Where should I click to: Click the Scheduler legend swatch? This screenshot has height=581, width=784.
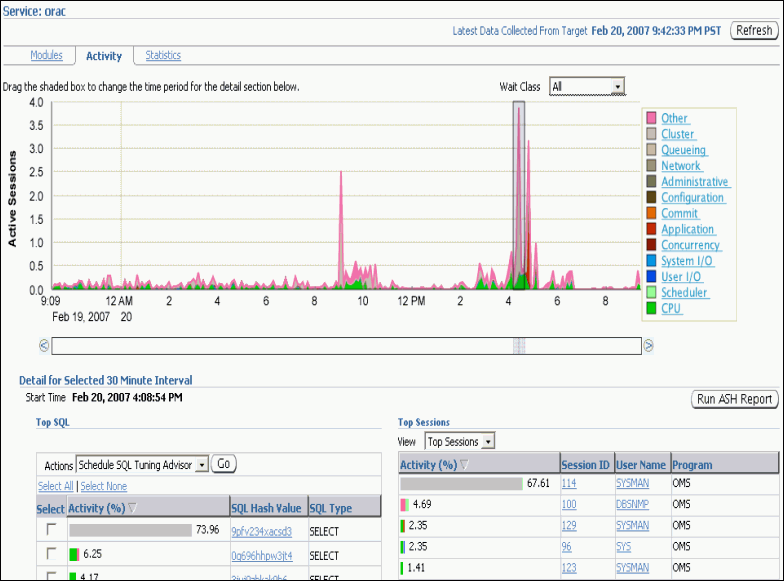click(651, 293)
